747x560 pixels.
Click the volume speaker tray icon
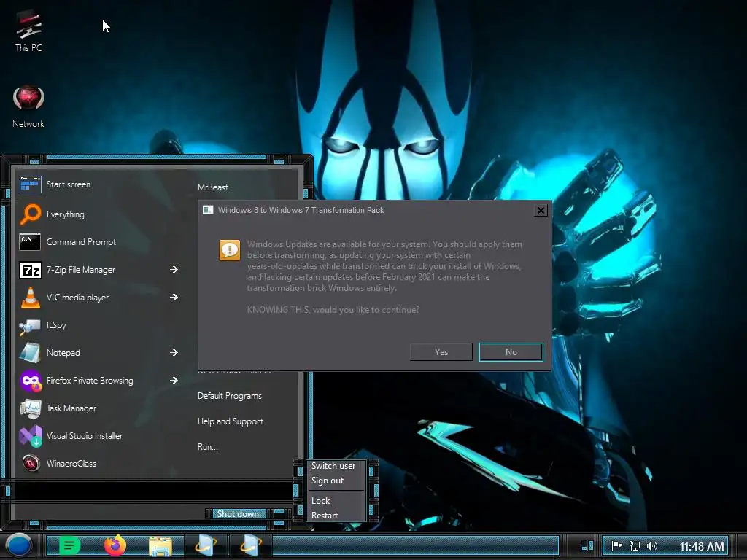651,545
